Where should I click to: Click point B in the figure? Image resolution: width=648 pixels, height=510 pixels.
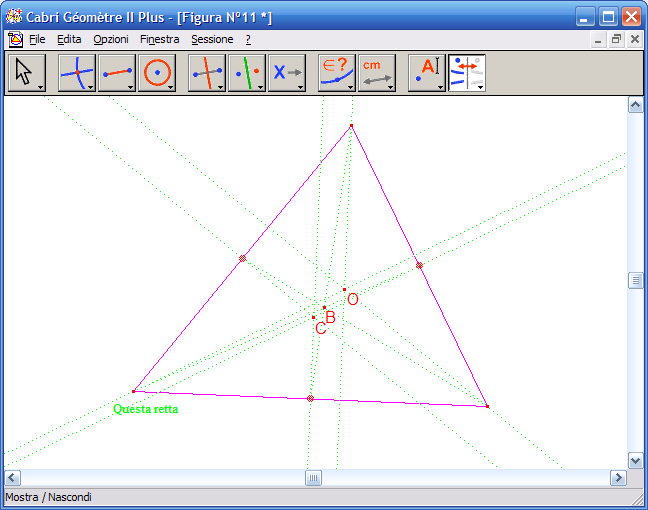[324, 307]
